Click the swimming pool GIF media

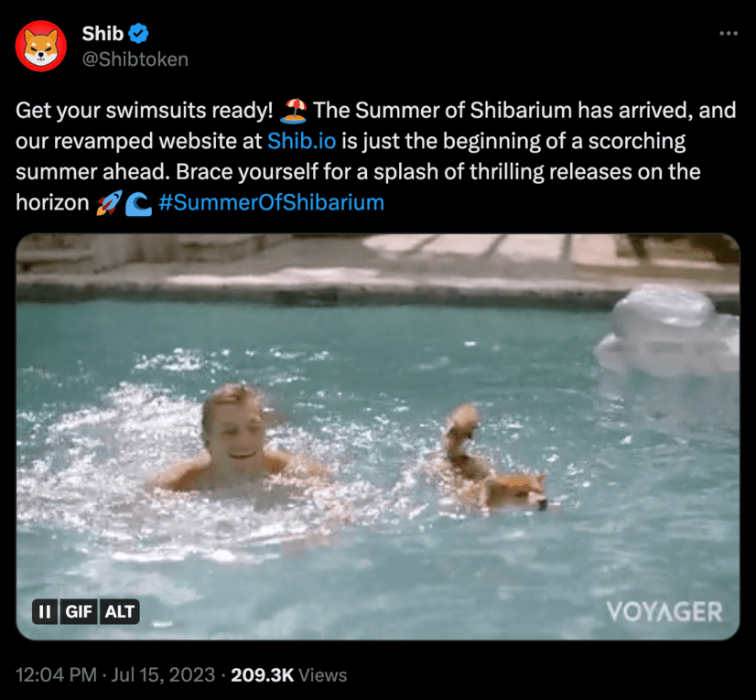[378, 436]
